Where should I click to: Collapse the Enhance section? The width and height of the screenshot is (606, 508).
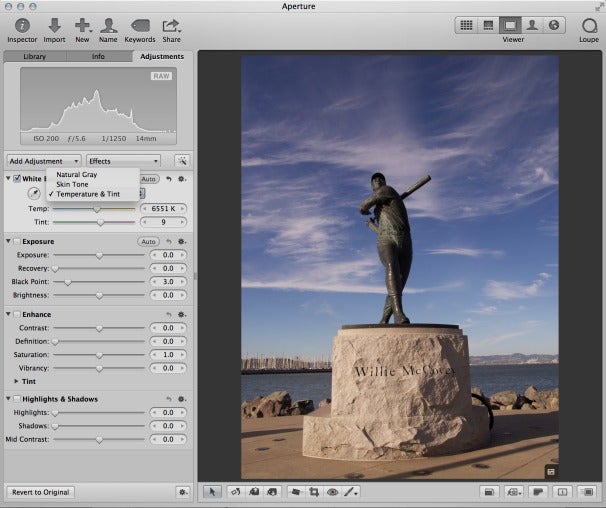pyautogui.click(x=8, y=314)
